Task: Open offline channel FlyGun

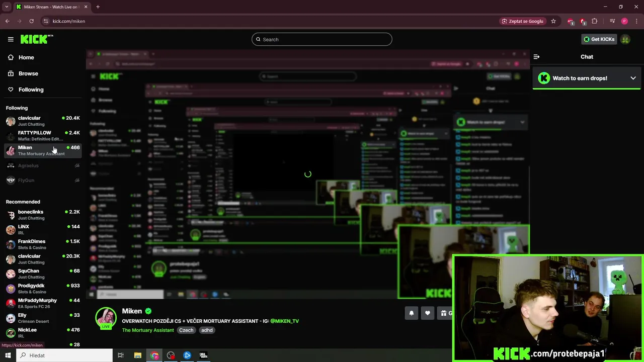Action: tap(42, 180)
